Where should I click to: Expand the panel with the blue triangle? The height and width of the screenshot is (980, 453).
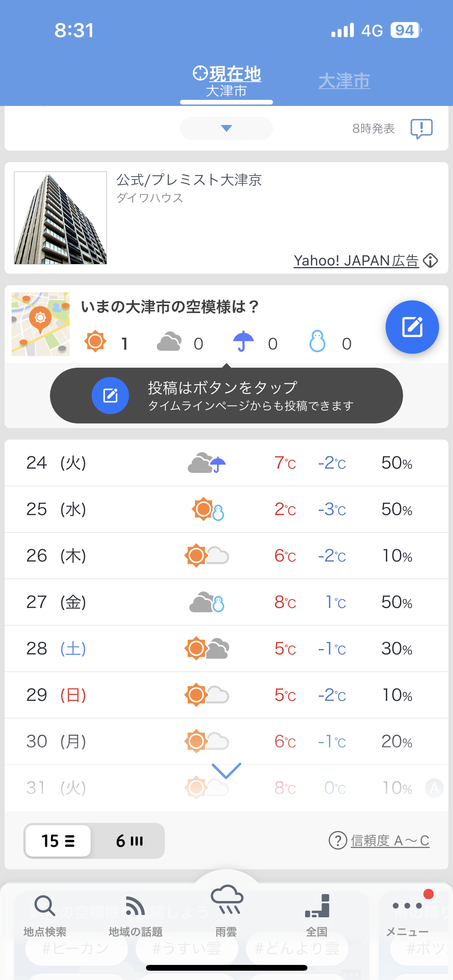pos(226,128)
